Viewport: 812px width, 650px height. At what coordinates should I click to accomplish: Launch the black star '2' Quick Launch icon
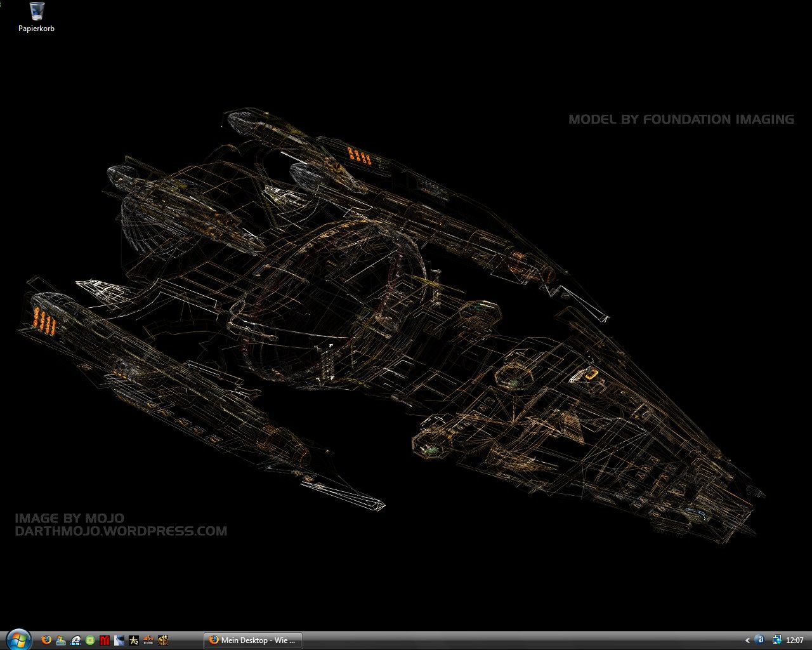point(134,640)
